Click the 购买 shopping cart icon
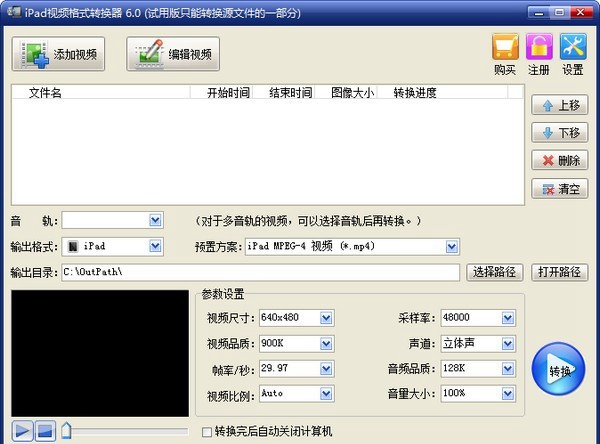Image resolution: width=600 pixels, height=444 pixels. point(505,47)
